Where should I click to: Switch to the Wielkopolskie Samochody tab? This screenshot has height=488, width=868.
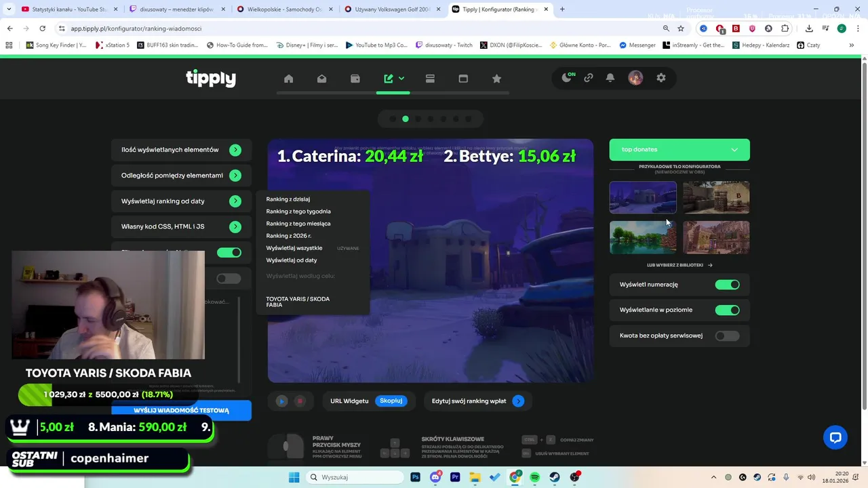[284, 9]
